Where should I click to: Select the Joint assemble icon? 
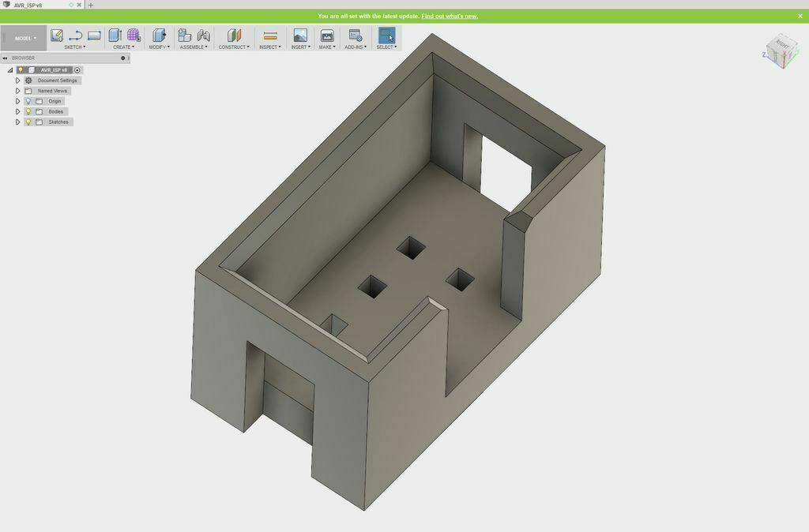coord(203,35)
